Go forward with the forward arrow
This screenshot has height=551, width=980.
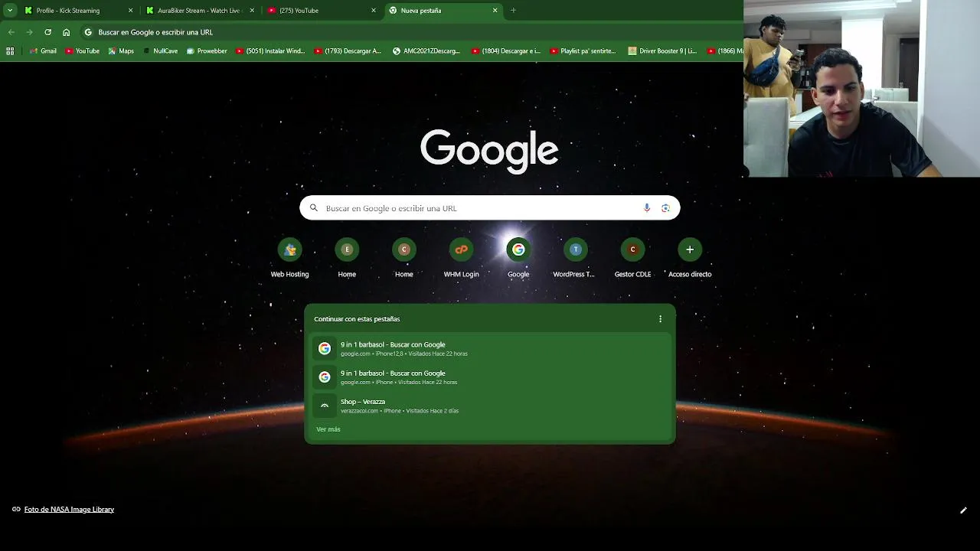(29, 32)
